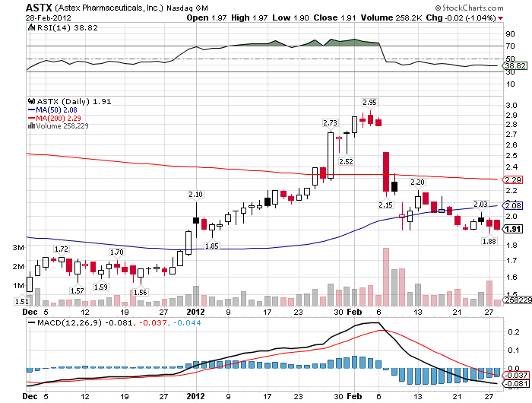Click the 2.5 price axis label

click(511, 155)
